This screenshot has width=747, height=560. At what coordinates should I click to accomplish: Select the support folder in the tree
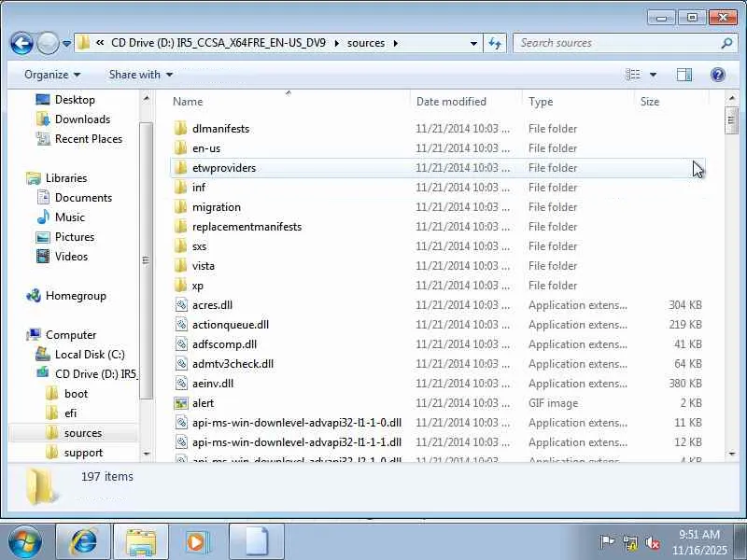83,453
